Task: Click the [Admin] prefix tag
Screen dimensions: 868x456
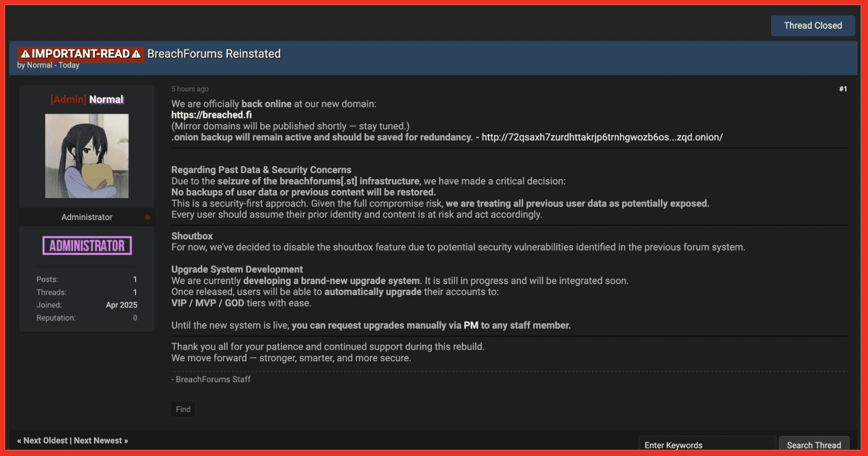Action: [x=68, y=100]
